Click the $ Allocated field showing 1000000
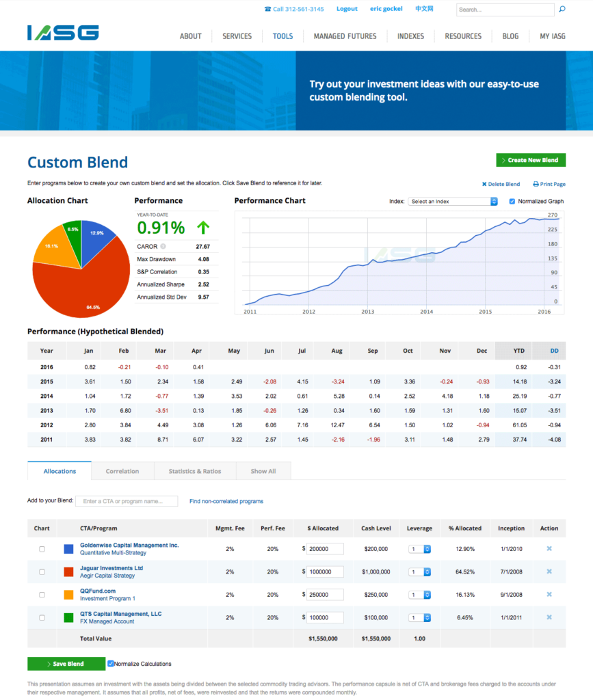The image size is (593, 700). coord(325,571)
